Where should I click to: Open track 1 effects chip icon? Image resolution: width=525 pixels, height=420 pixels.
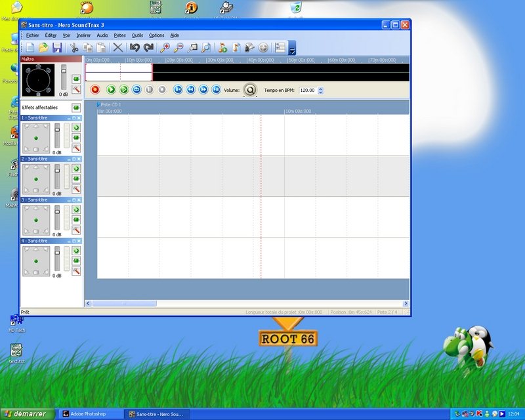coord(76,138)
